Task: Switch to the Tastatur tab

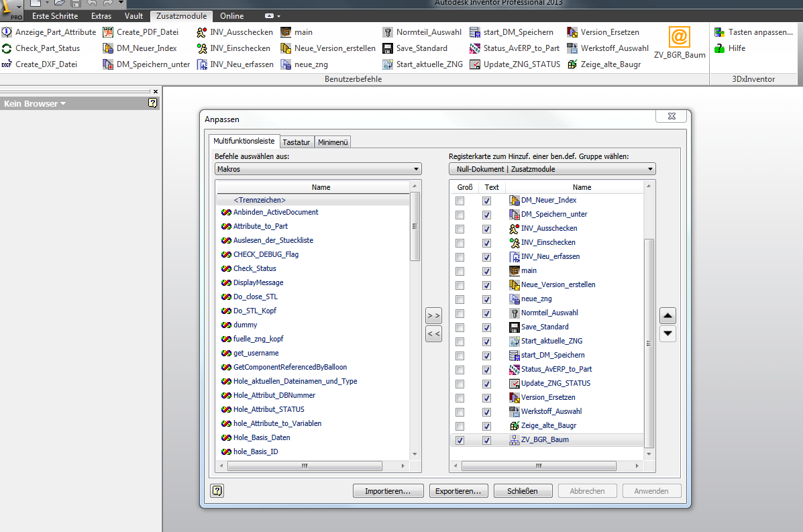Action: pyautogui.click(x=296, y=142)
